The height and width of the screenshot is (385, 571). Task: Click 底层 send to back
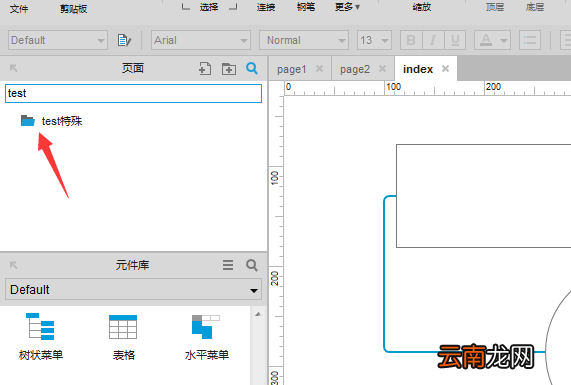coord(535,7)
